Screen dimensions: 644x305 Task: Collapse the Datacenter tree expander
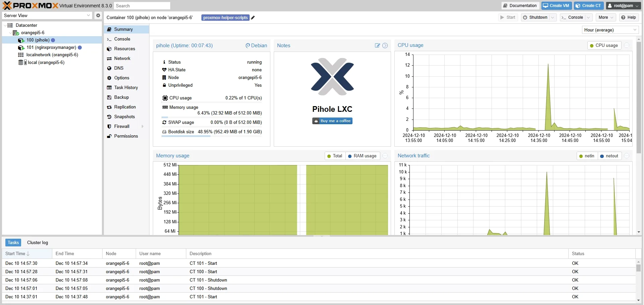[5, 25]
